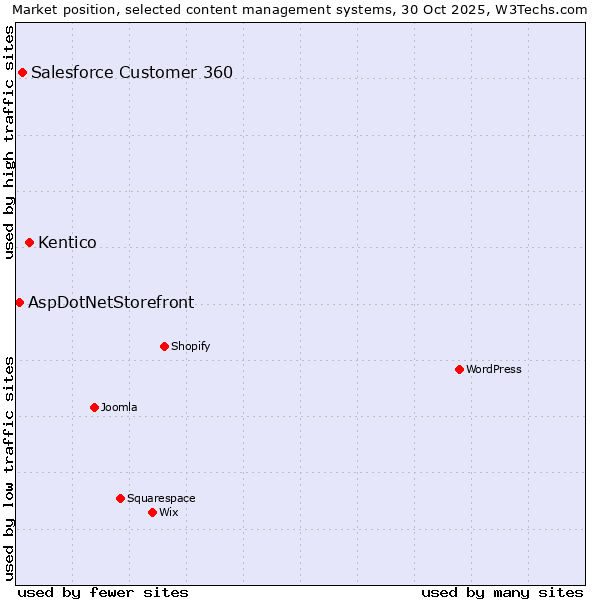Viewport: 600px width, 600px height.
Task: Click the Squarespace text label
Action: coord(161,498)
